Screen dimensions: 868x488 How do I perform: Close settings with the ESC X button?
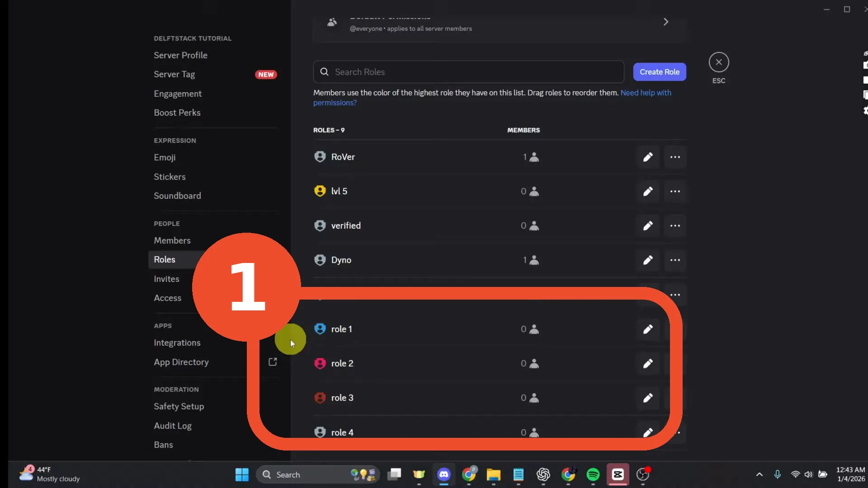click(719, 62)
